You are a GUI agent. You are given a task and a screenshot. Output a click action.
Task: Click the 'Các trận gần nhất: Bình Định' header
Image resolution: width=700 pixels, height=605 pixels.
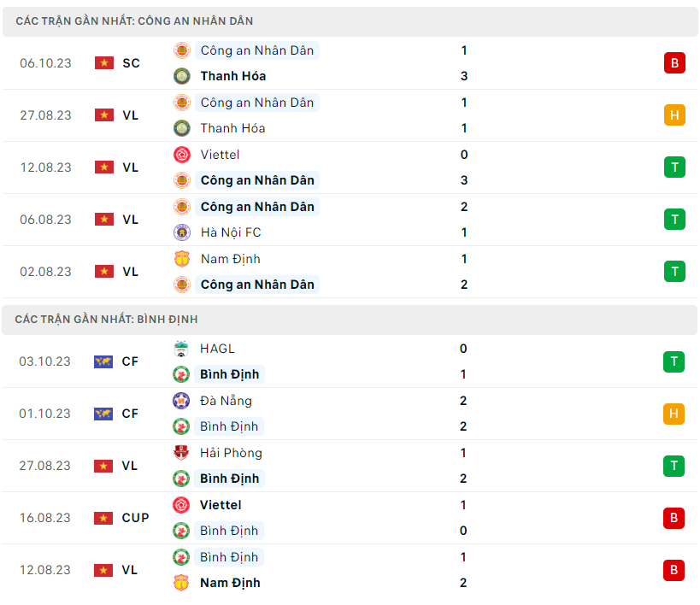click(x=106, y=320)
